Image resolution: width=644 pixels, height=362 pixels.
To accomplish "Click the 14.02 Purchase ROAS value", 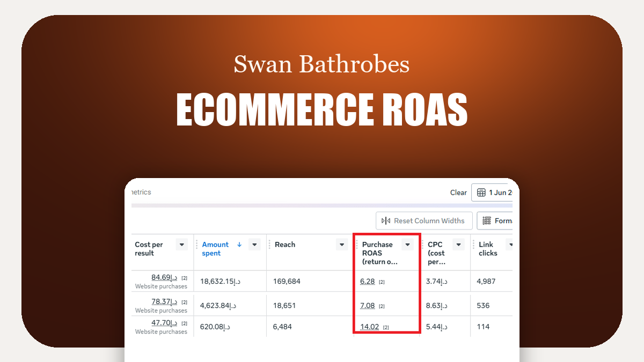I will click(x=370, y=327).
